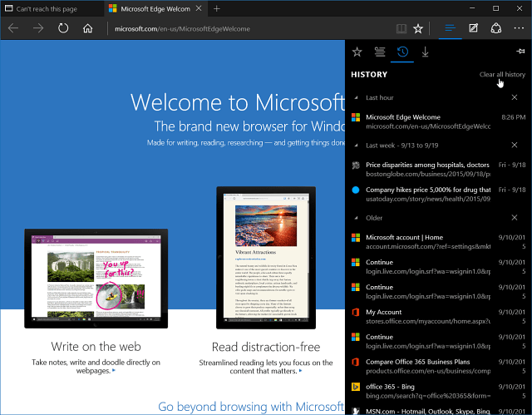The image size is (532, 415).
Task: Click the address bar URL
Action: click(182, 29)
